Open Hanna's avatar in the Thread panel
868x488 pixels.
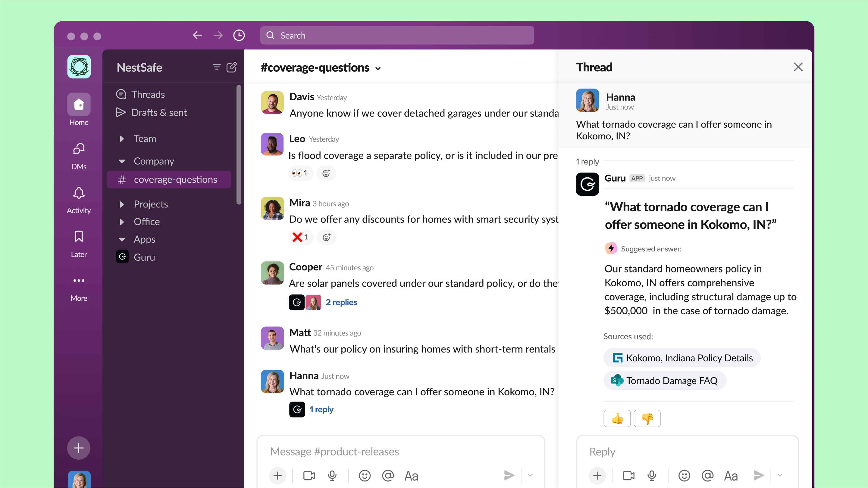click(587, 100)
